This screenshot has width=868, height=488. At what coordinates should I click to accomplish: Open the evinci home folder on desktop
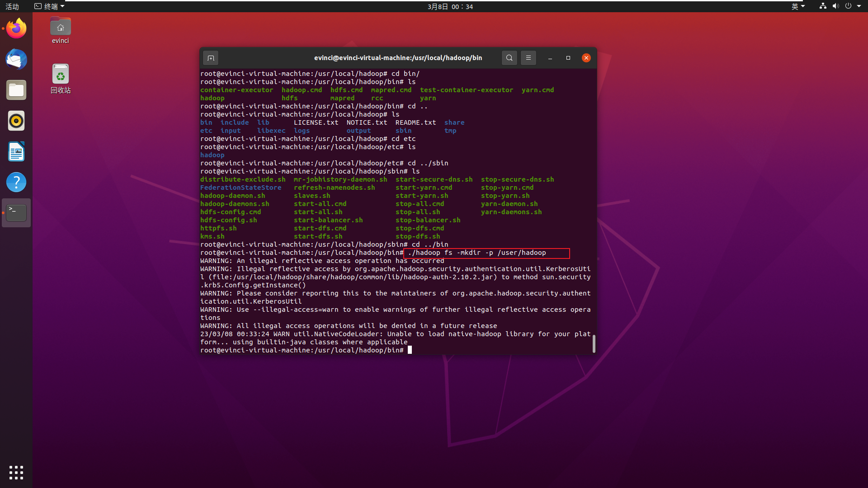[61, 30]
